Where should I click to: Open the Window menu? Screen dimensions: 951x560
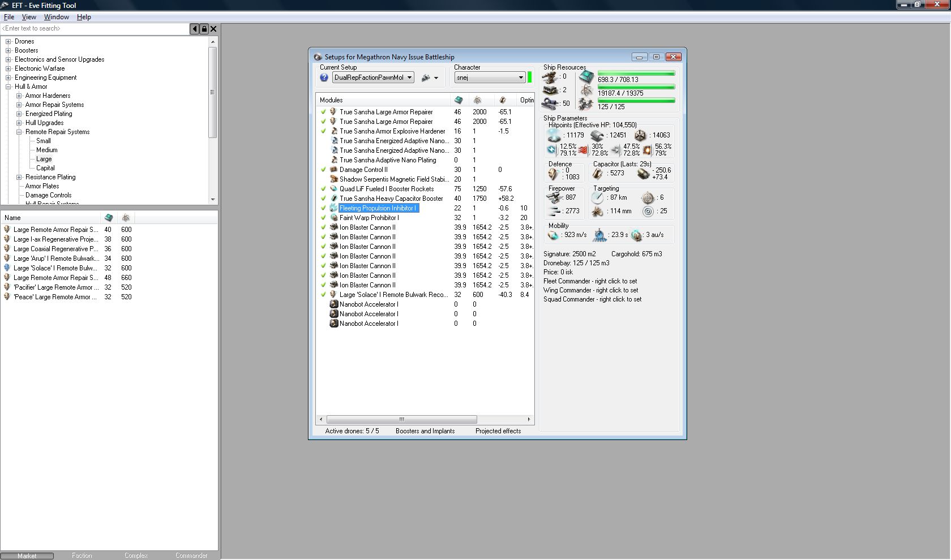[x=57, y=17]
